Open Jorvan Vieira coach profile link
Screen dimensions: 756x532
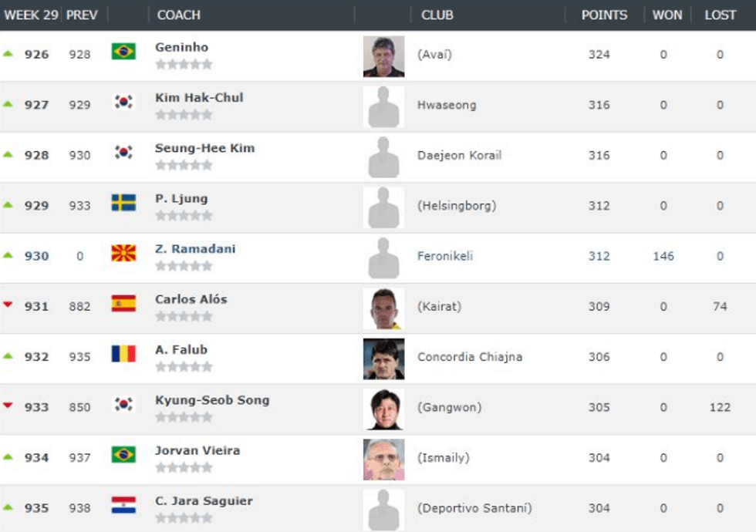[197, 450]
